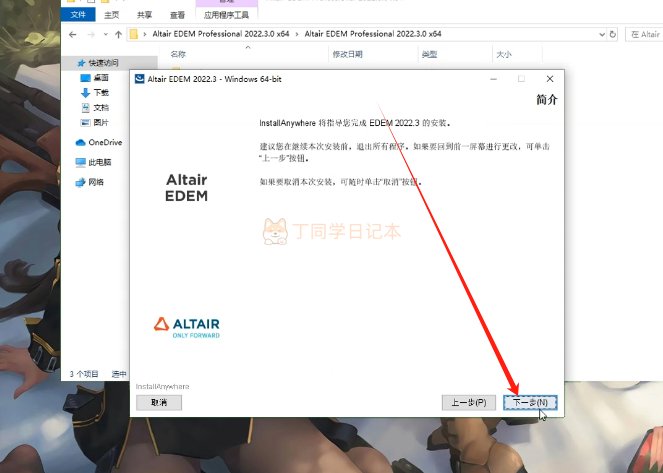Click first Altair EDEM Professional breadcrumb
This screenshot has width=663, height=473.
point(221,34)
